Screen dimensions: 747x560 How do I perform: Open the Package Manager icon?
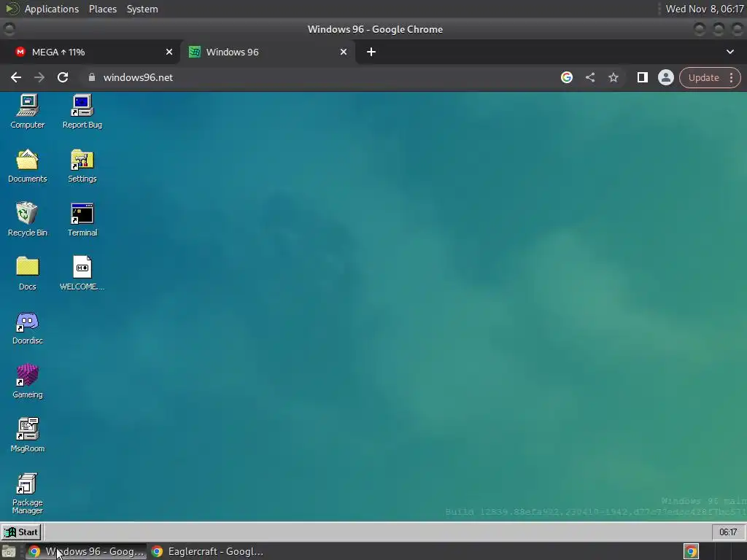click(x=27, y=494)
